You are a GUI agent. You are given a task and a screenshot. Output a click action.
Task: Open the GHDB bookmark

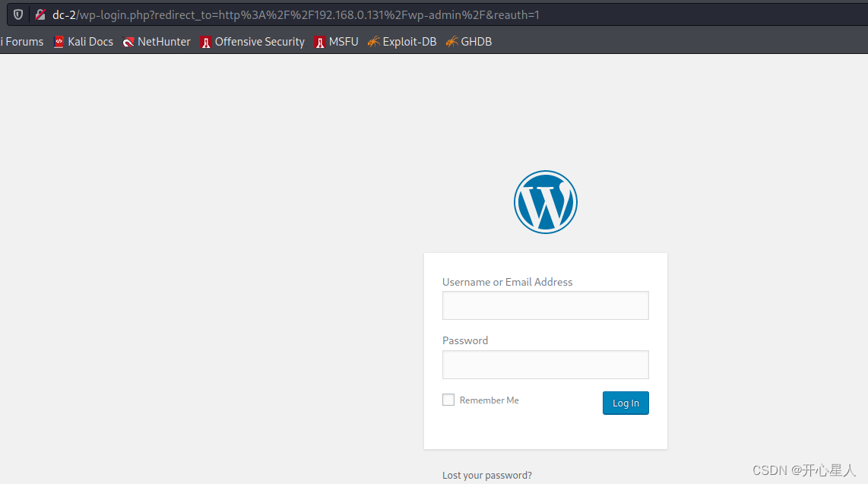[x=469, y=42]
